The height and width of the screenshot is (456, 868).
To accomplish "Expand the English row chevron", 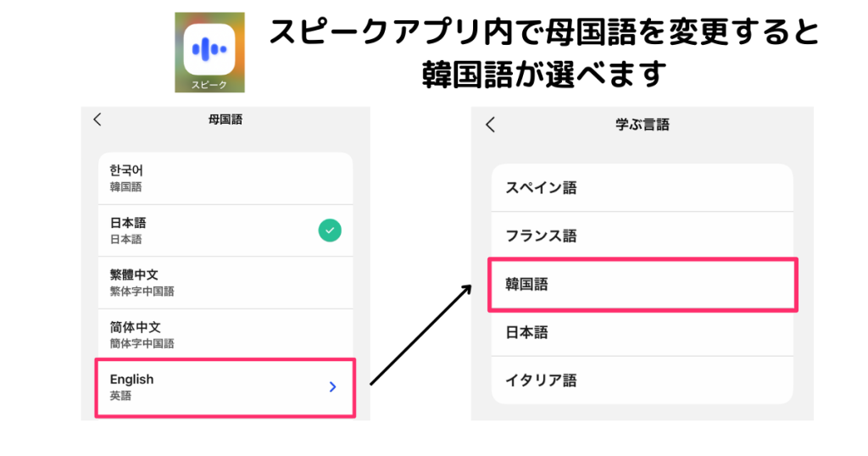I will (x=332, y=386).
